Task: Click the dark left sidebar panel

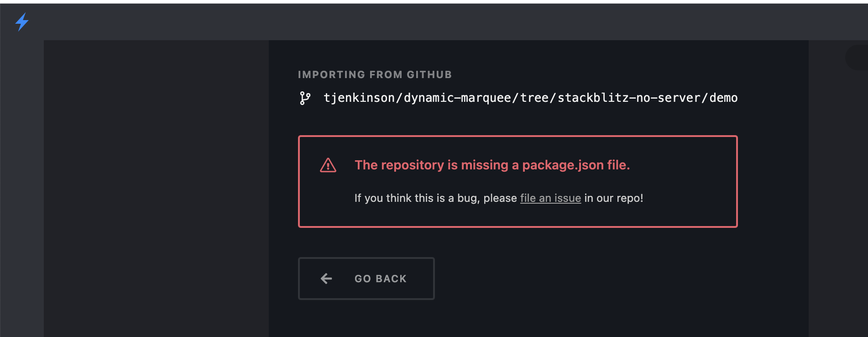Action: [x=155, y=183]
